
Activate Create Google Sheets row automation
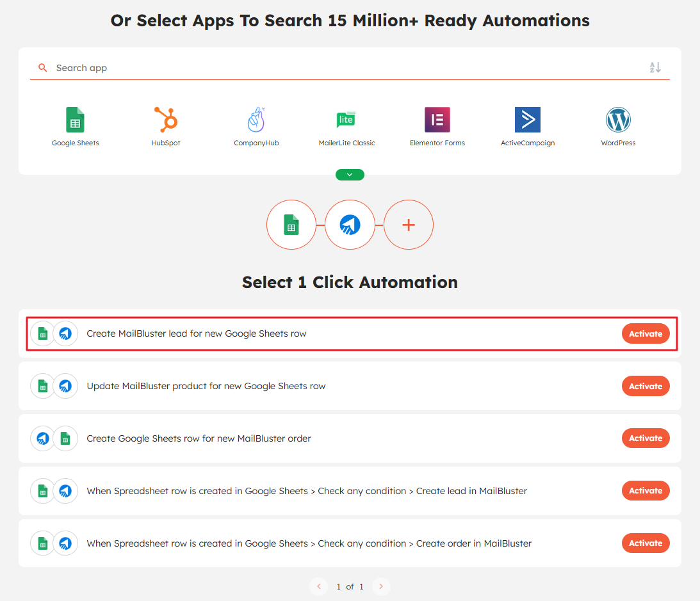pos(646,438)
